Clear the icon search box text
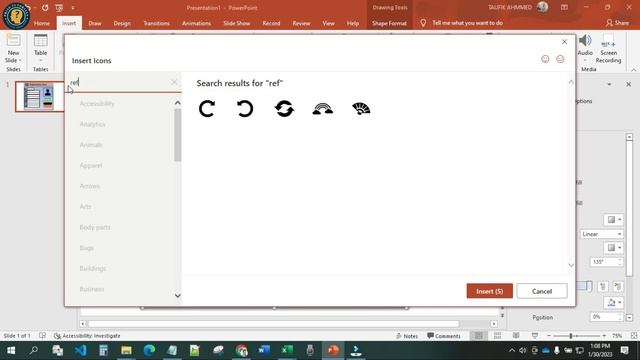Screen dimensions: 640x360 pyautogui.click(x=174, y=82)
